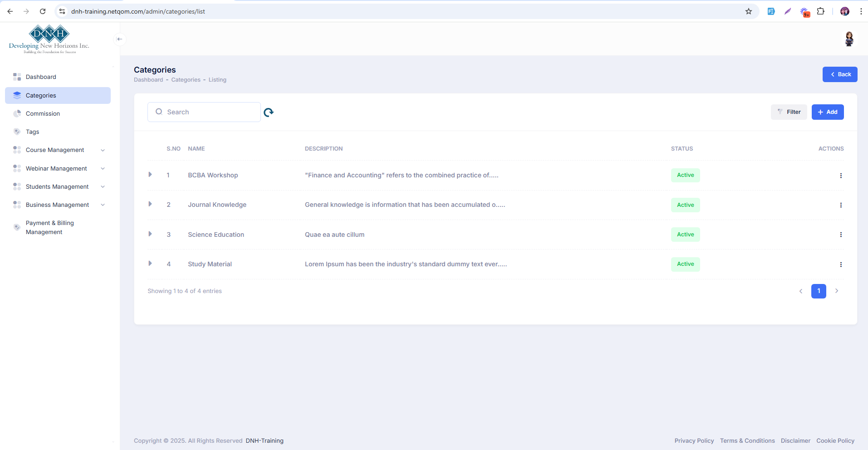
Task: Open the Privacy Policy link
Action: click(x=694, y=440)
